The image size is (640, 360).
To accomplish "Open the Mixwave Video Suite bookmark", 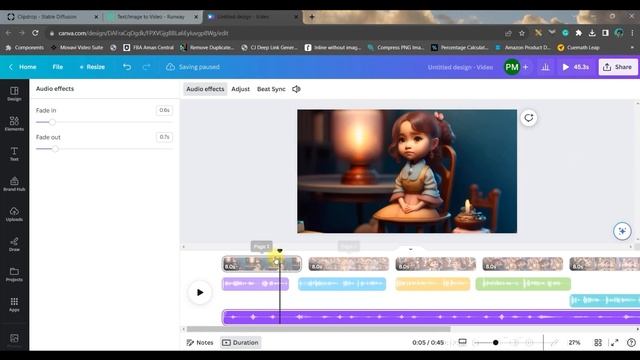I will click(77, 48).
